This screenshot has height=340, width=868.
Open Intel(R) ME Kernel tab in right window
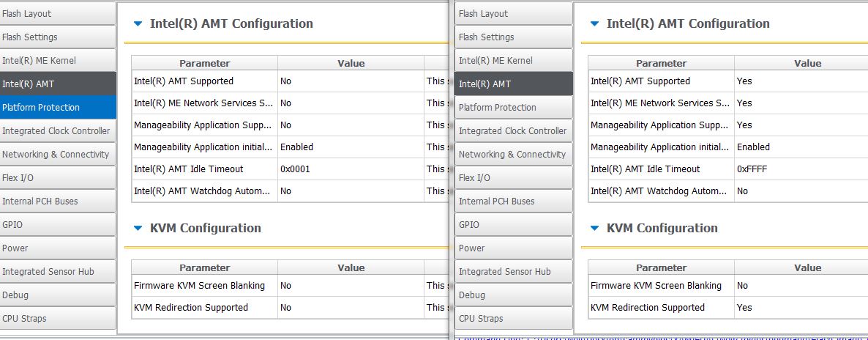[x=513, y=61]
